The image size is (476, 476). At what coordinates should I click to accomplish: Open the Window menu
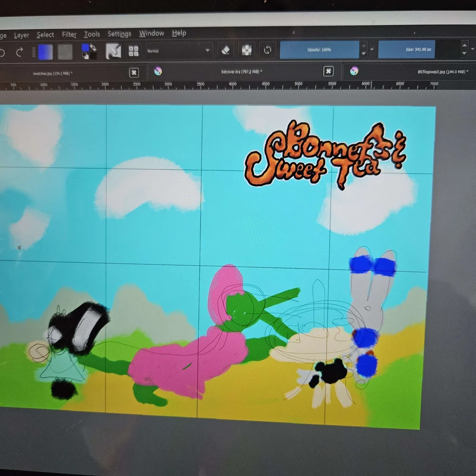(x=151, y=33)
